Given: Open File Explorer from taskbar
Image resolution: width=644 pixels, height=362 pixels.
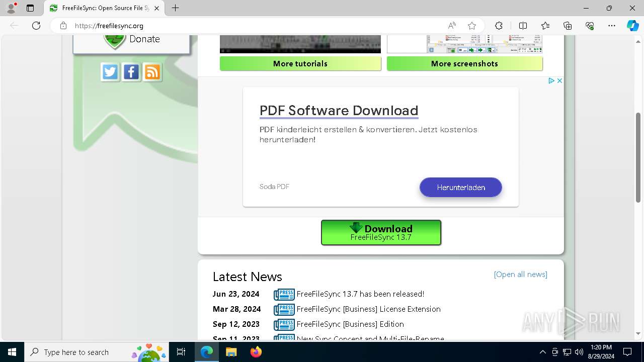Looking at the screenshot, I should click(231, 352).
